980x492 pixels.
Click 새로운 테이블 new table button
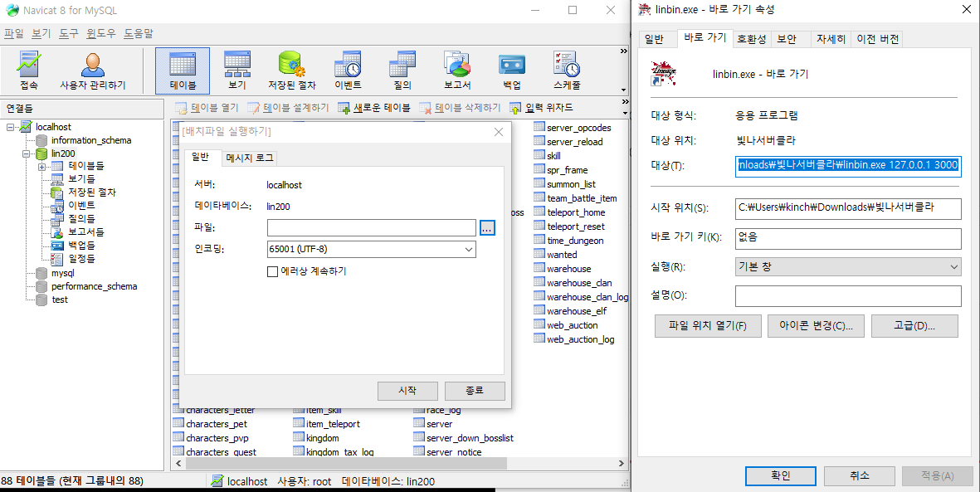pos(373,108)
